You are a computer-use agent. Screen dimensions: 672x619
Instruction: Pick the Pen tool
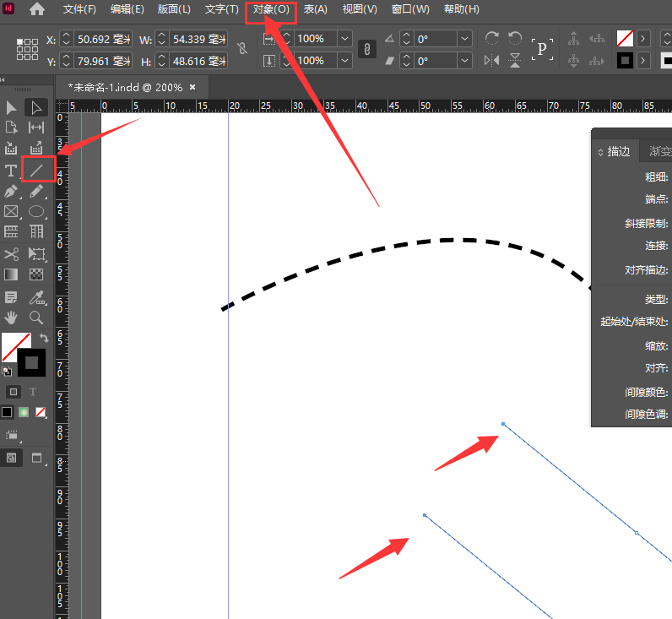(x=11, y=192)
